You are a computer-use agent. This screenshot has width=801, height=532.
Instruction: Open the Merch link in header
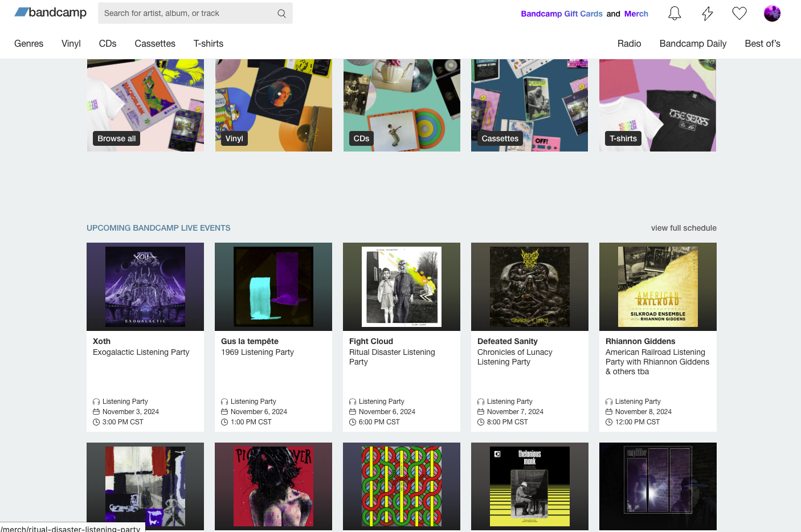(636, 14)
